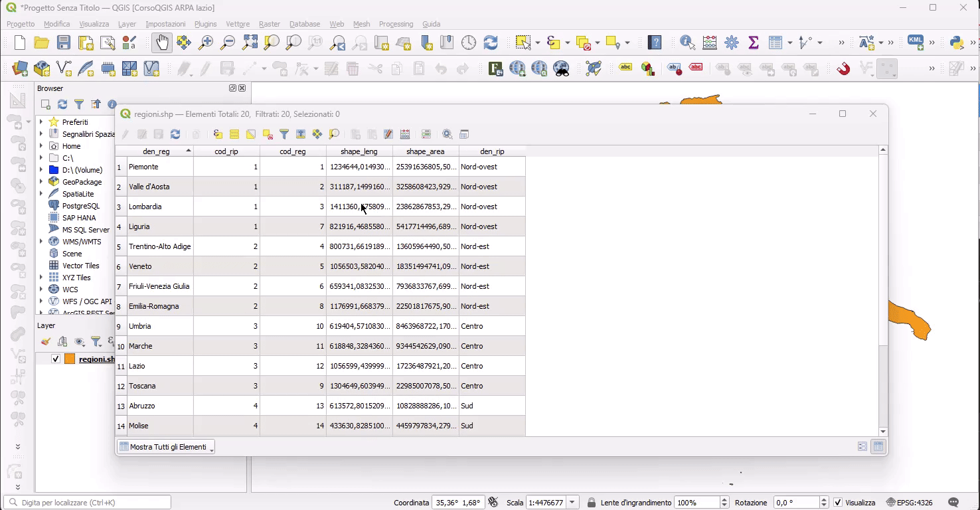Open the Data Source Manager icon
980x510 pixels.
coord(20,68)
